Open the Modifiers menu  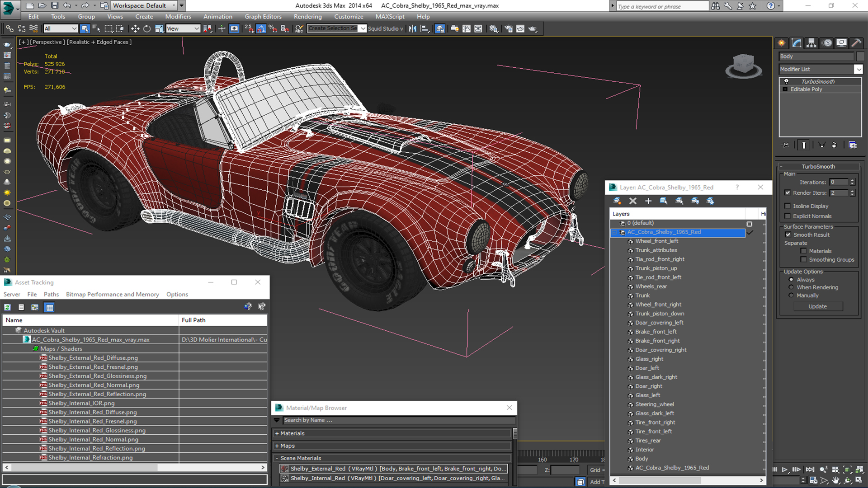click(x=178, y=17)
